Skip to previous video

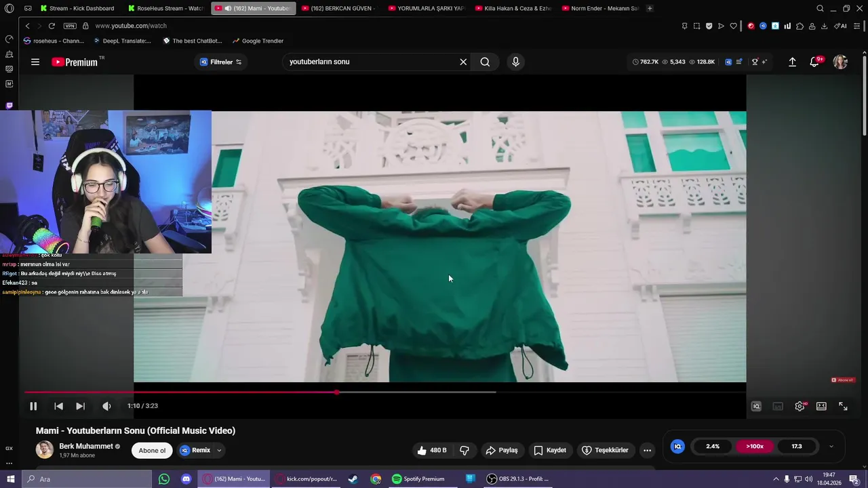point(58,406)
